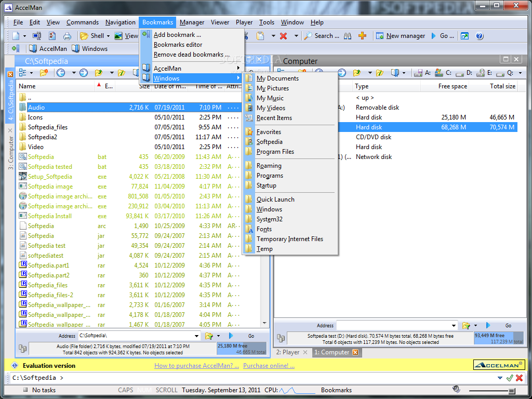This screenshot has width=532, height=399.
Task: Open Back history dropdown in left panel
Action: coord(74,73)
